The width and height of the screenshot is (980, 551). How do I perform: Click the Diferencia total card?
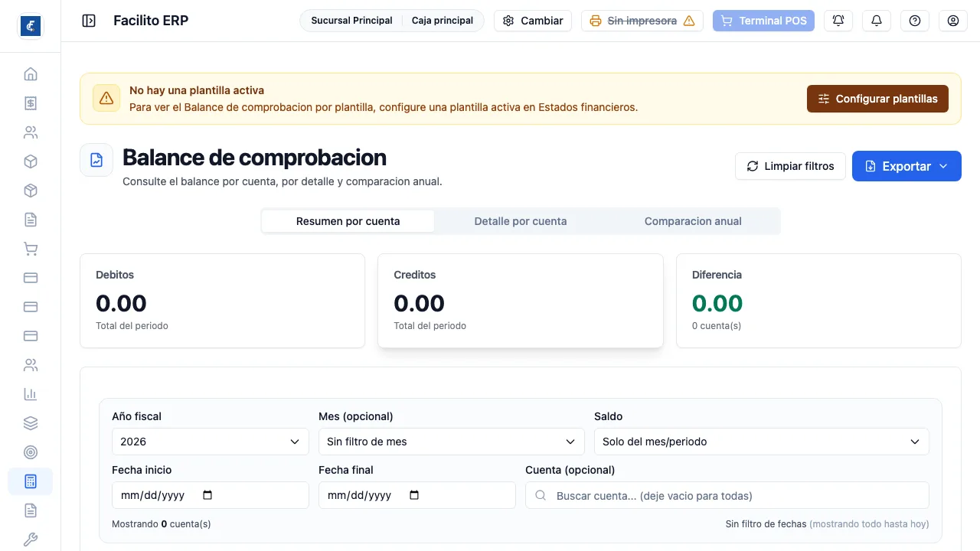pyautogui.click(x=818, y=301)
